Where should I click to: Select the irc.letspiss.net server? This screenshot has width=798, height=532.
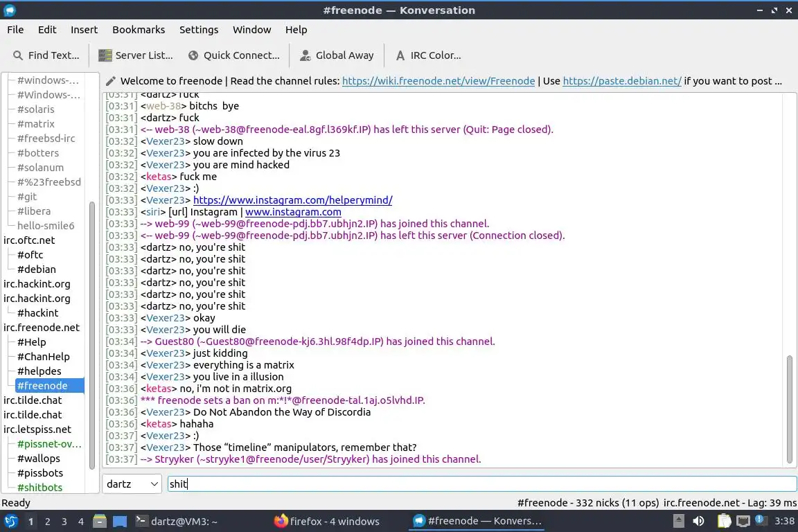[x=37, y=429]
